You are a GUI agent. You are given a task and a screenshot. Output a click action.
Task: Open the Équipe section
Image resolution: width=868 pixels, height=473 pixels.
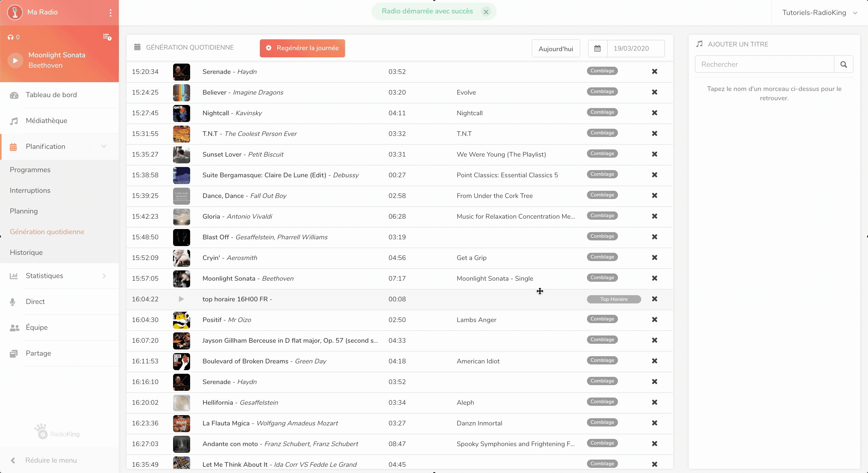[36, 327]
